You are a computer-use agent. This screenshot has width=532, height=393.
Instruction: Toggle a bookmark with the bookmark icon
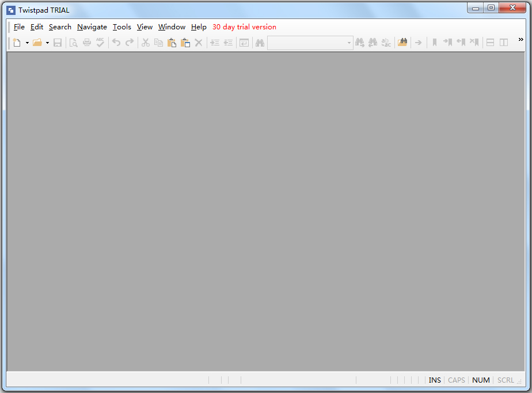click(435, 43)
